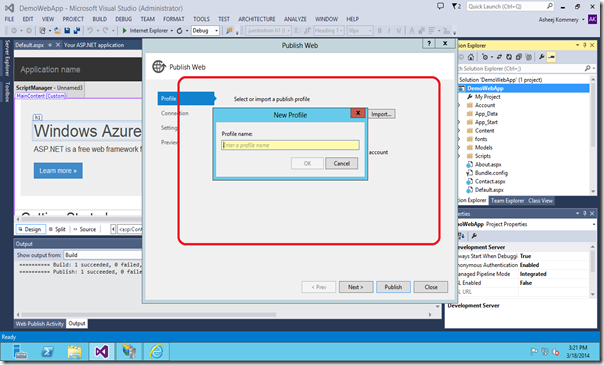
Task: Click the AK user account badge
Action: (592, 19)
